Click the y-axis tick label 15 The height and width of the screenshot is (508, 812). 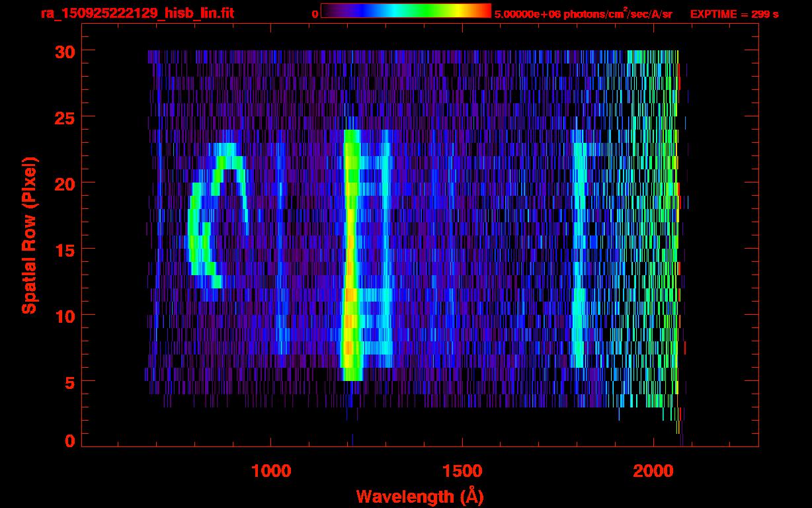tap(65, 249)
